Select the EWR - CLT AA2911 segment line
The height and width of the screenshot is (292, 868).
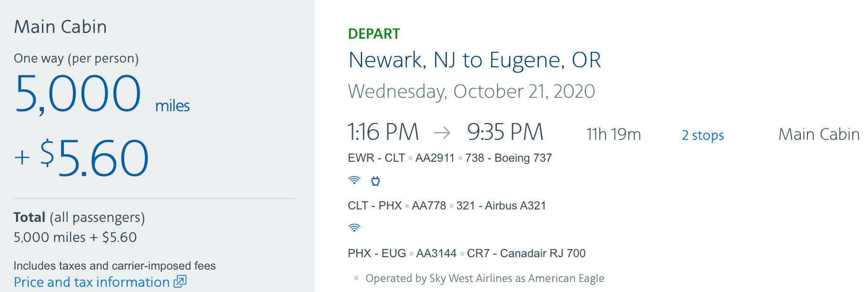tap(450, 158)
